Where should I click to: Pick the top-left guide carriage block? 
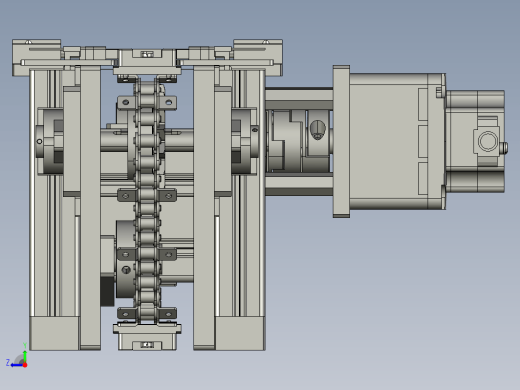37,57
